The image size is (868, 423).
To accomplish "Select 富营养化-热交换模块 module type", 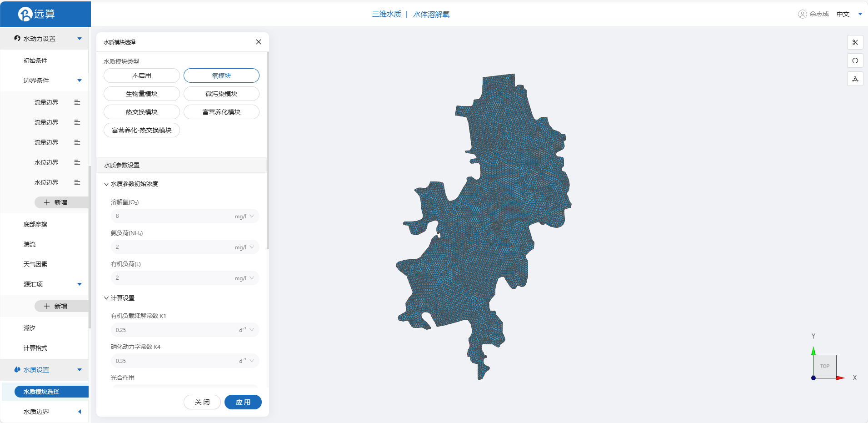I will pyautogui.click(x=142, y=130).
